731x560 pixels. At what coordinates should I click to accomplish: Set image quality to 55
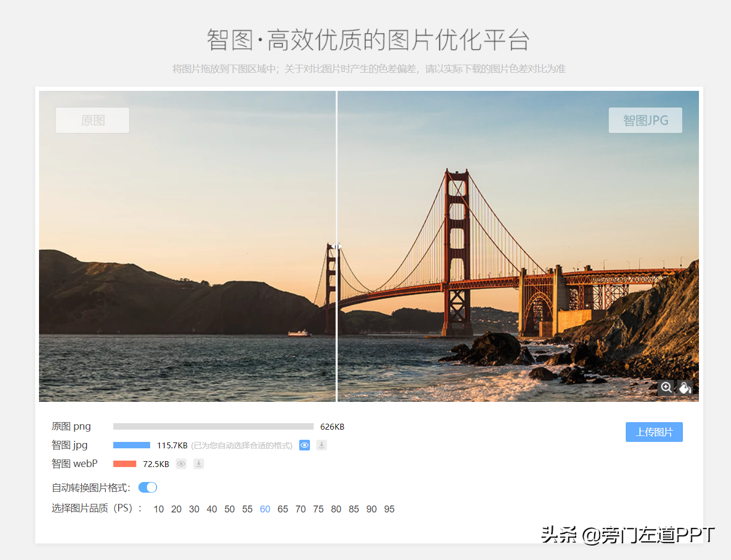pyautogui.click(x=247, y=509)
